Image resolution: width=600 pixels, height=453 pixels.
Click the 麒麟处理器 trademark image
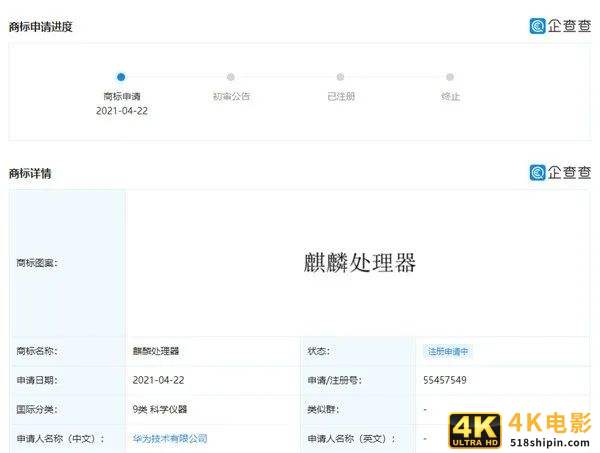click(x=359, y=262)
